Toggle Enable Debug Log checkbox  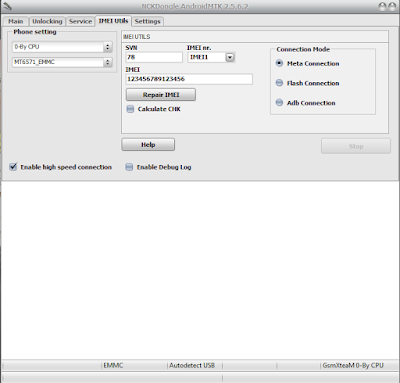click(129, 167)
